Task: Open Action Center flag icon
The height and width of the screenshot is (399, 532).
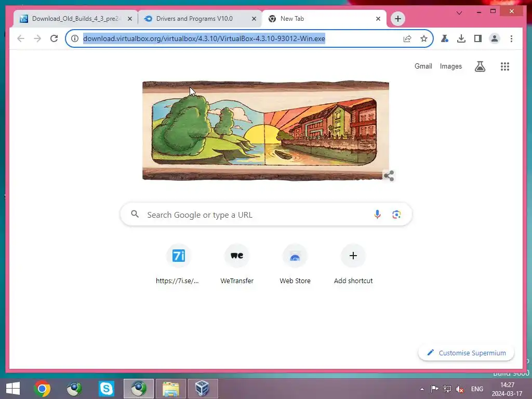Action: coord(434,389)
